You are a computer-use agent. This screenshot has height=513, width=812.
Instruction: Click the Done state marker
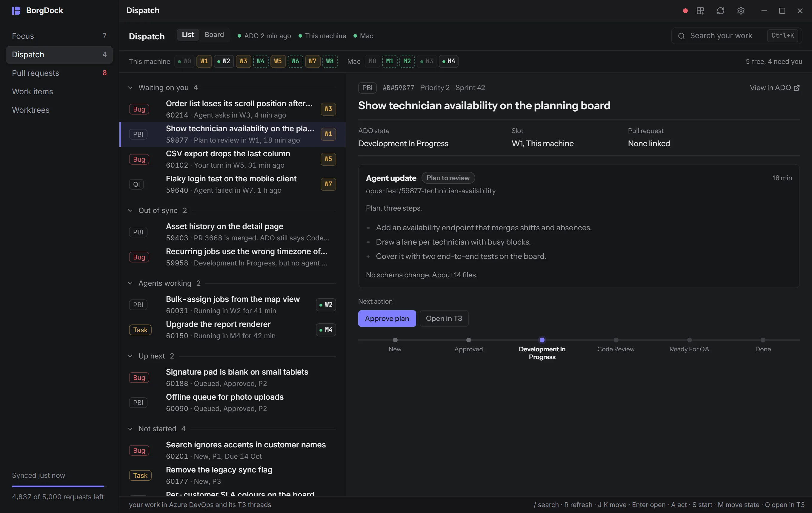(763, 340)
